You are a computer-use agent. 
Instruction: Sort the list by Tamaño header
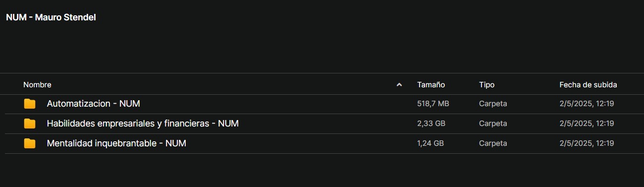coord(431,85)
